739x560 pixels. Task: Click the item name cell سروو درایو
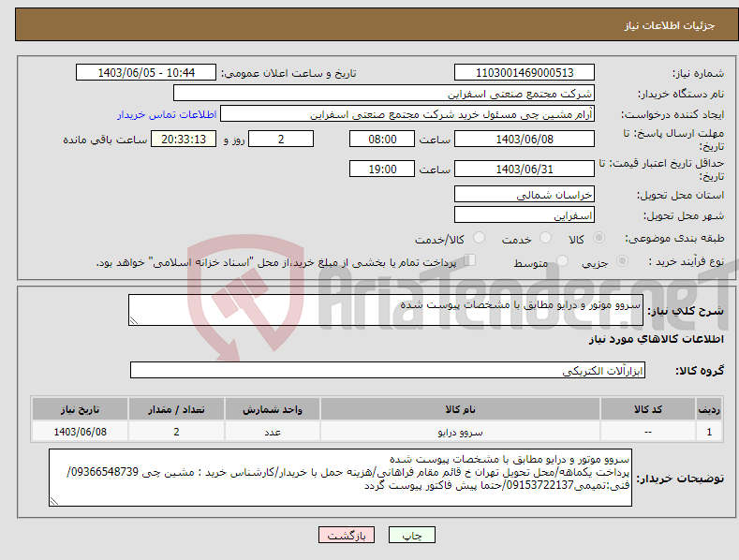(460, 432)
